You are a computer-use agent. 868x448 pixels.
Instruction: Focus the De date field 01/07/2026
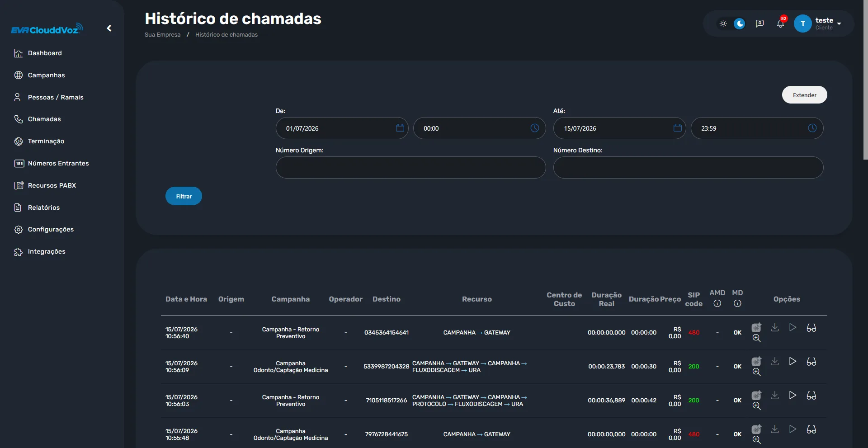pyautogui.click(x=342, y=128)
